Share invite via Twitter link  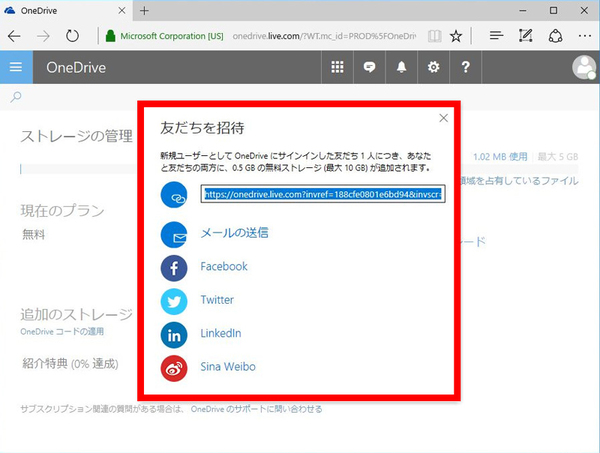tap(217, 300)
